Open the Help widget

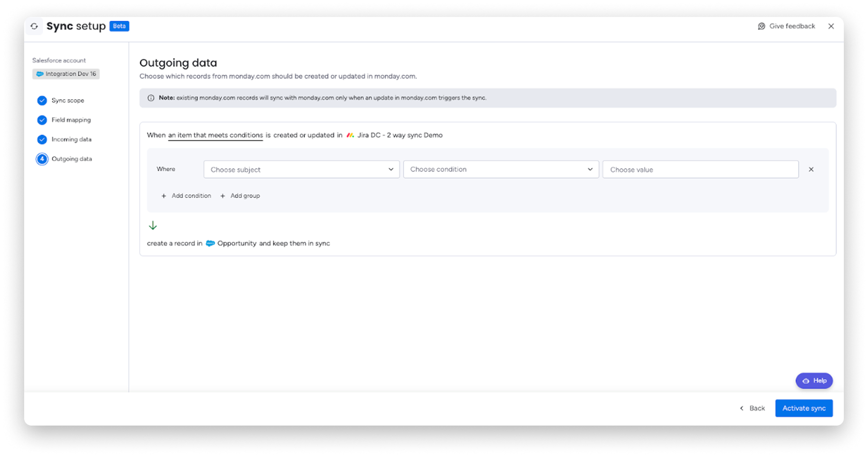[x=814, y=381]
